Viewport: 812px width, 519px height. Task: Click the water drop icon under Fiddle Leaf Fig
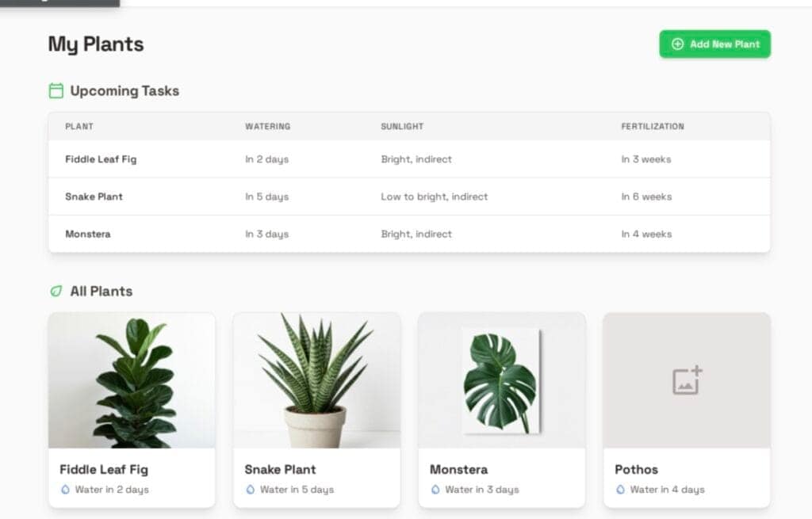coord(65,490)
